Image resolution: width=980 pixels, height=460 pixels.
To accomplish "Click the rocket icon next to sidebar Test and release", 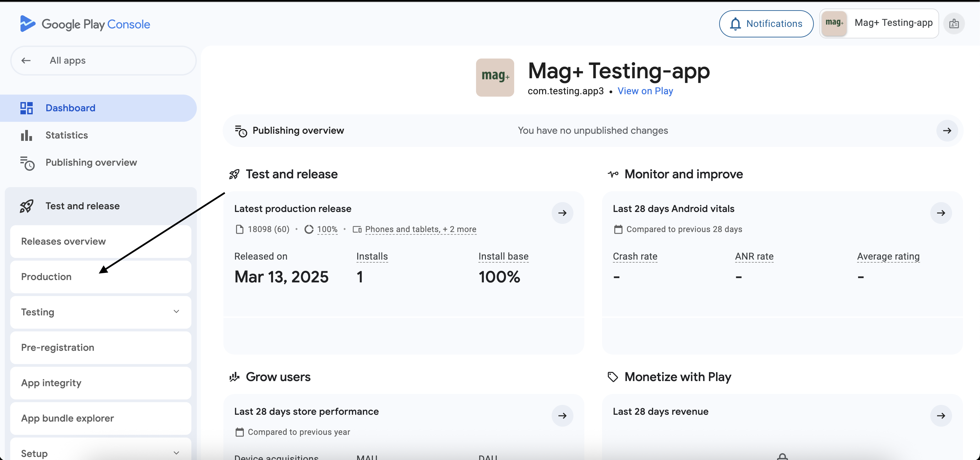I will pyautogui.click(x=26, y=206).
